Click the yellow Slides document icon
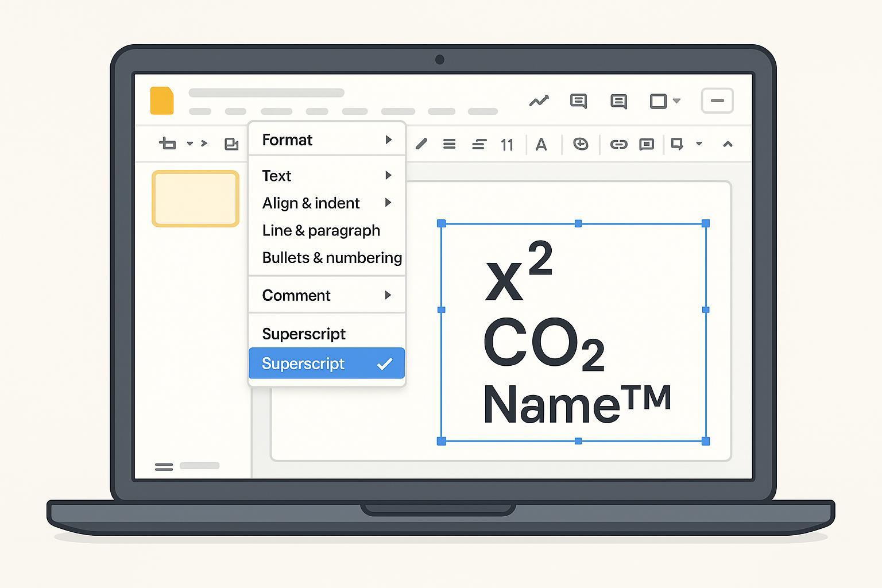This screenshot has width=882, height=588. point(161,100)
